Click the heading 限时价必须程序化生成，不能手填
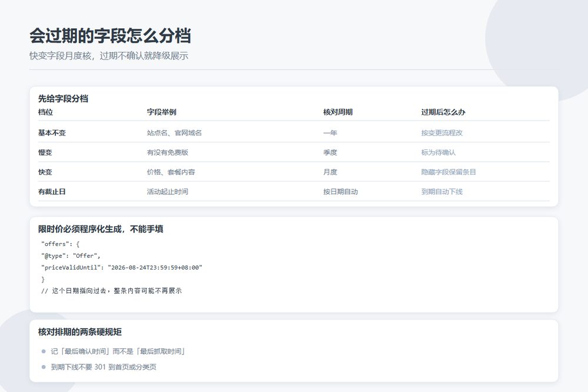The width and height of the screenshot is (588, 392). (x=101, y=229)
